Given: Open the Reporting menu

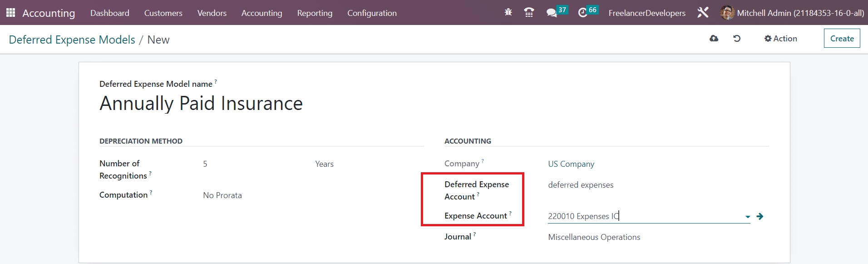Looking at the screenshot, I should [315, 13].
